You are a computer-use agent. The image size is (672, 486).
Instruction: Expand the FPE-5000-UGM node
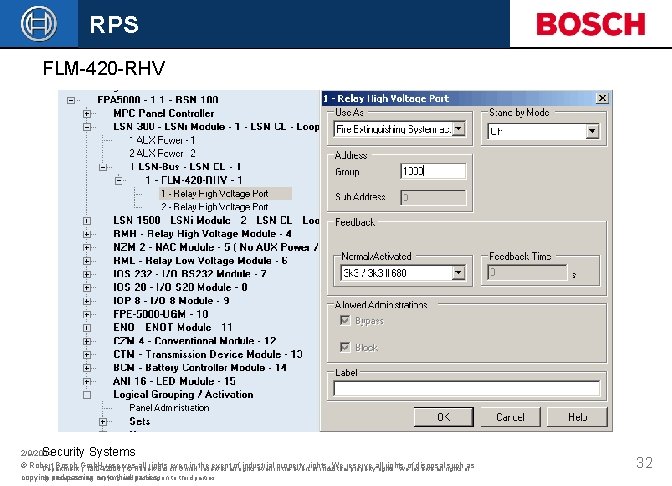(x=87, y=314)
